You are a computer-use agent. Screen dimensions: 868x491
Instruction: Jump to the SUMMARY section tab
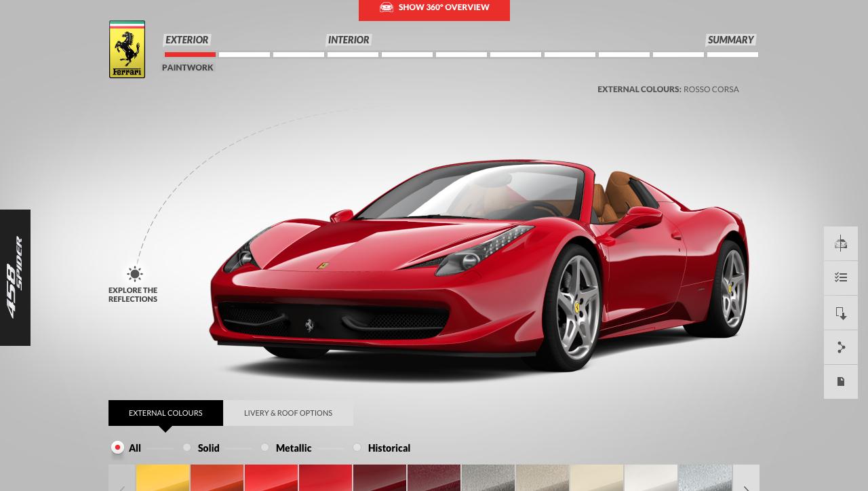click(x=731, y=40)
